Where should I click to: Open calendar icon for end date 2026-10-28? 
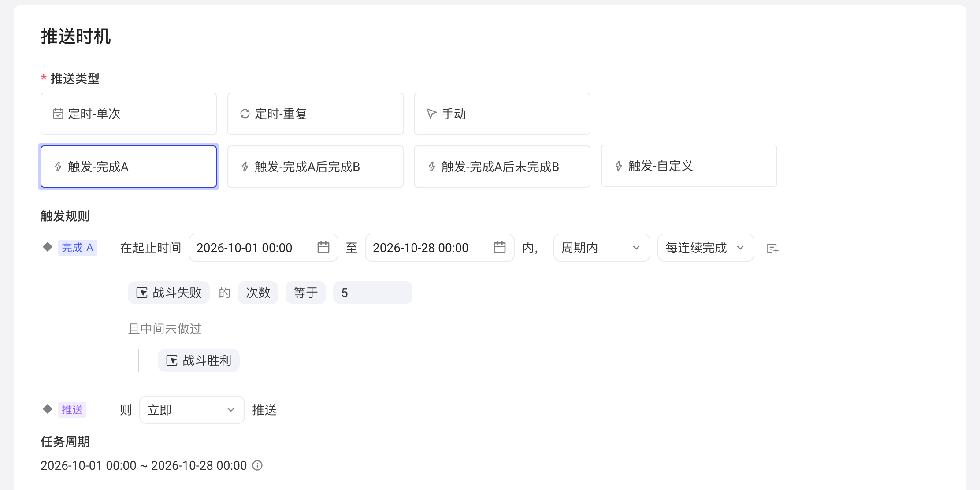pos(500,247)
